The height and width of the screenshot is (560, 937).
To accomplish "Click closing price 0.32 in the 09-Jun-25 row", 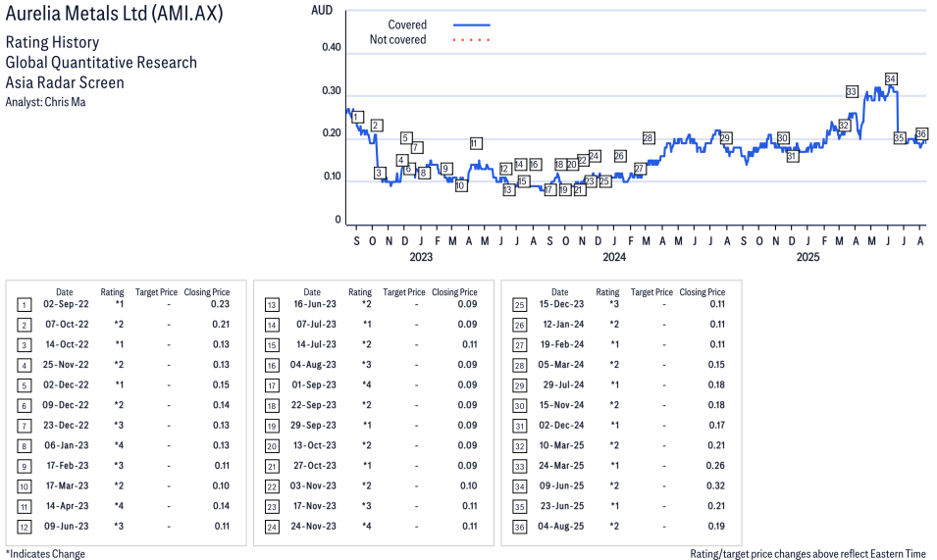I will click(x=716, y=486).
